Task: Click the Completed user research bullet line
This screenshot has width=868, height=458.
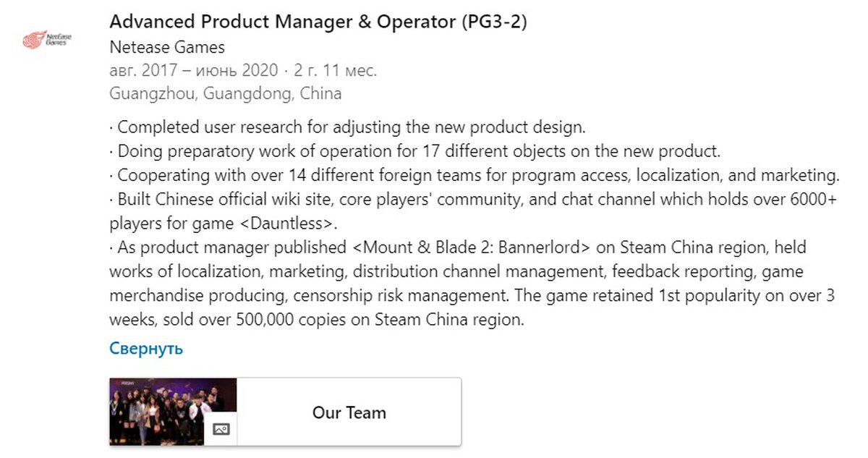Action: (351, 127)
